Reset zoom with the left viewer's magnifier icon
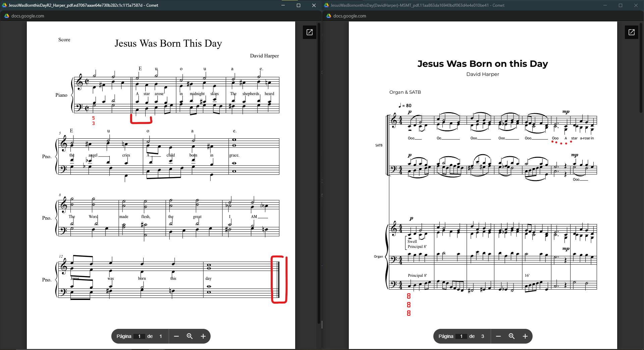 pyautogui.click(x=190, y=336)
